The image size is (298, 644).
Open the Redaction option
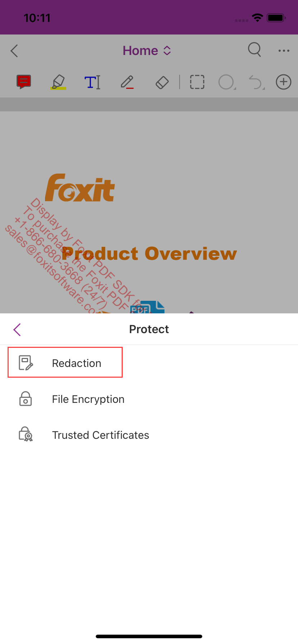click(x=76, y=363)
